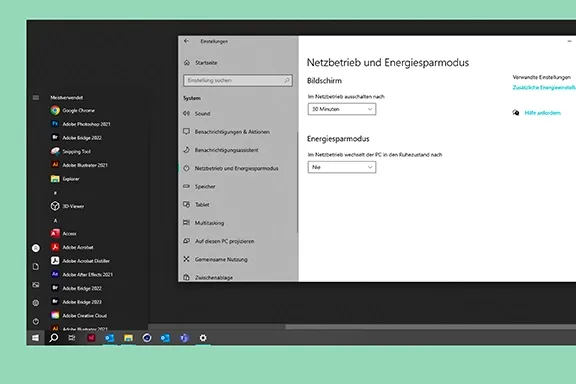Open Adobe Bridge 2022 under Meistverwendet

click(x=76, y=138)
